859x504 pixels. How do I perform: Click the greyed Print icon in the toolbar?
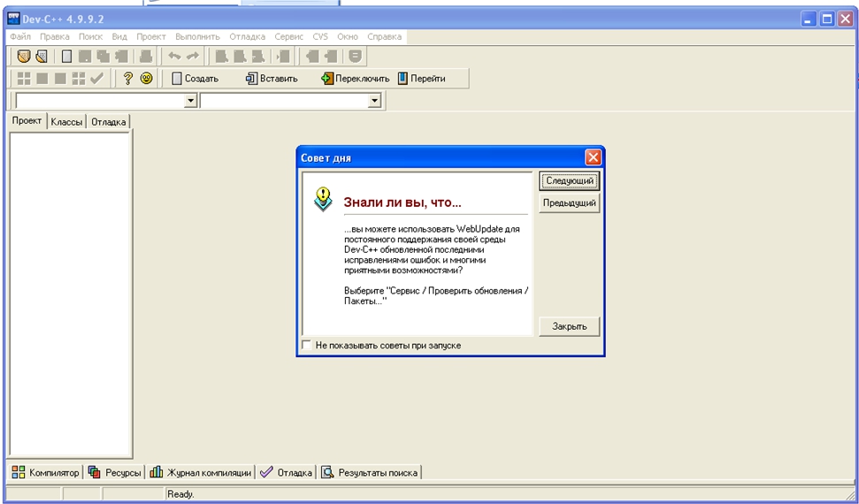(146, 56)
